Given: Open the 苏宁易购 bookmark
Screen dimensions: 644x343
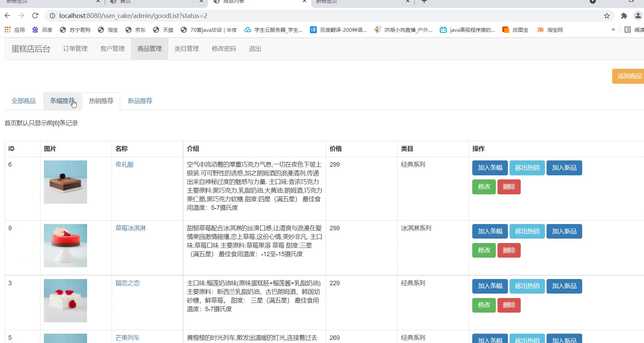Looking at the screenshot, I should tap(75, 30).
